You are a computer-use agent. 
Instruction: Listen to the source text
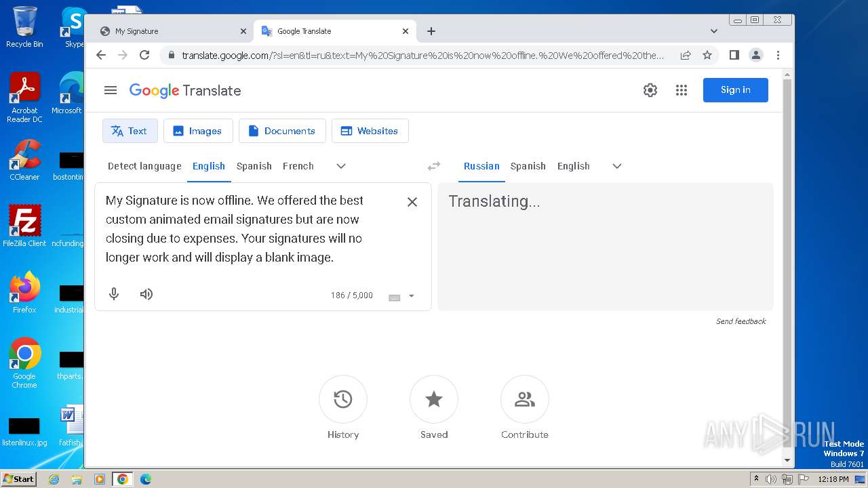click(x=146, y=294)
